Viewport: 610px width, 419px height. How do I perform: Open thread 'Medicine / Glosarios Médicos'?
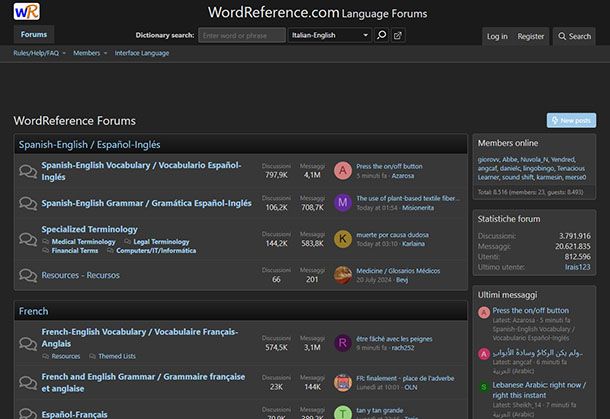(x=398, y=271)
